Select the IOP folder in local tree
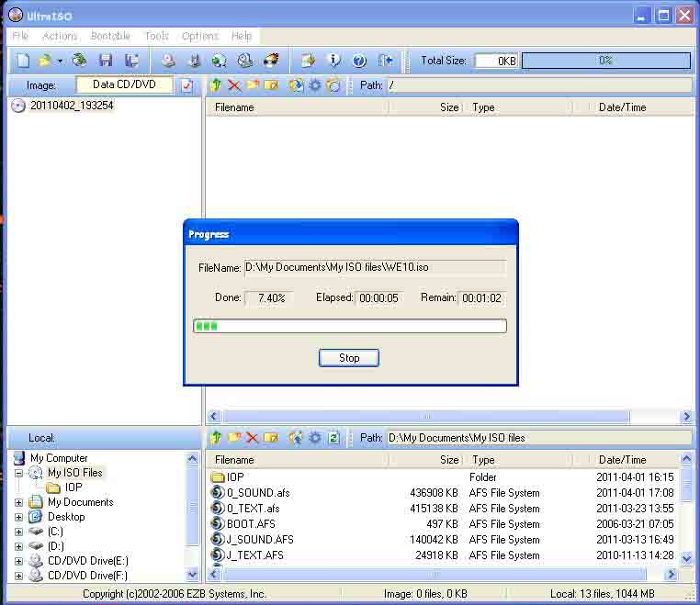This screenshot has width=700, height=605. pos(73,487)
